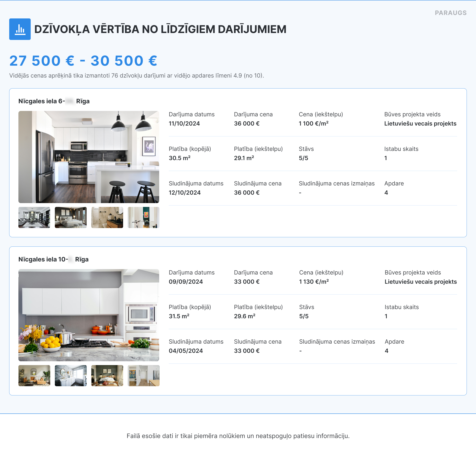This screenshot has width=476, height=458.
Task: Select the transaction price 36 000 € in first card
Action: [x=247, y=123]
